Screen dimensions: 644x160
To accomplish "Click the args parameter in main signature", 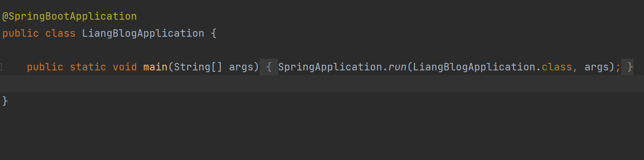I will click(x=241, y=68).
